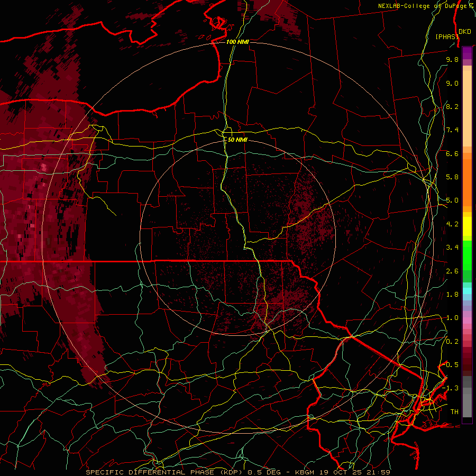Click the 9.8 scale value
The height and width of the screenshot is (476, 476).
point(452,59)
